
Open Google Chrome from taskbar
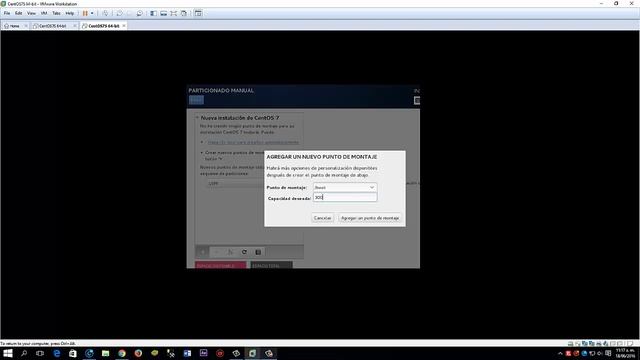point(122,353)
